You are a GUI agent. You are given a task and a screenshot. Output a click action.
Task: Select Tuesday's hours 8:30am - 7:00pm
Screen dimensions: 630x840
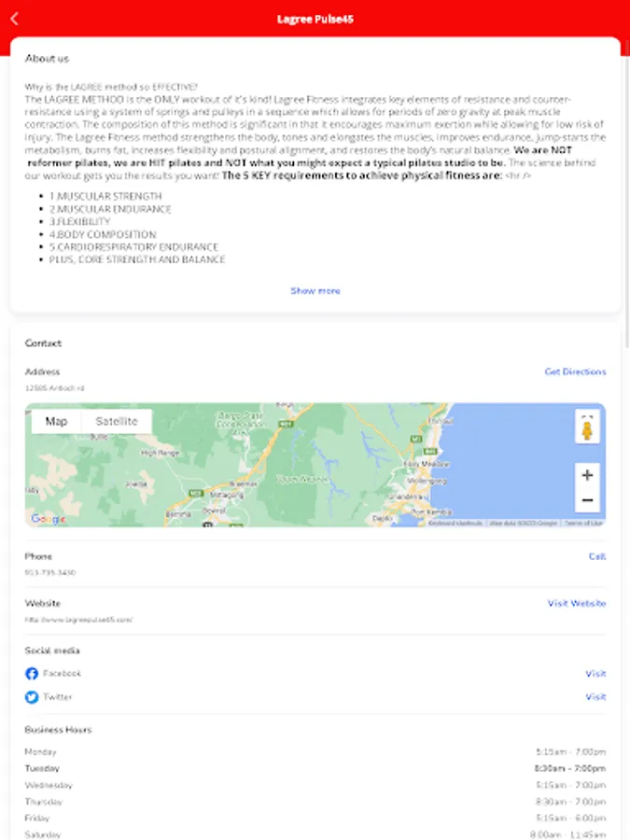click(570, 769)
